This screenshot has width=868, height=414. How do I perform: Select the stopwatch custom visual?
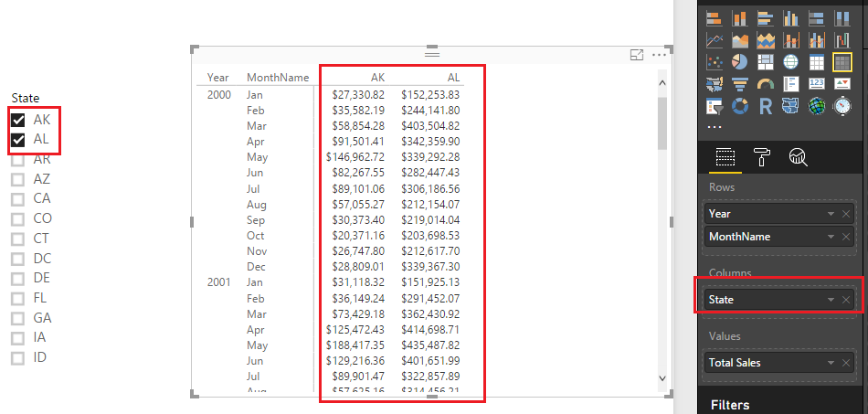coord(842,105)
